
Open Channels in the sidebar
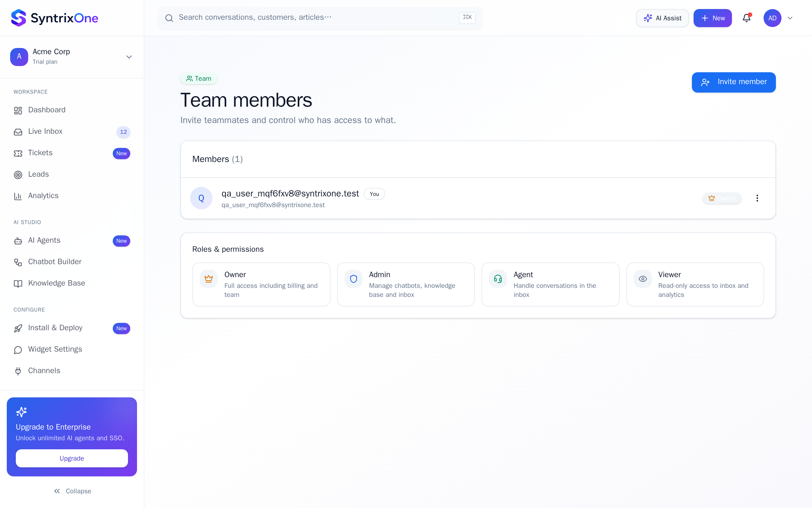(x=72, y=371)
